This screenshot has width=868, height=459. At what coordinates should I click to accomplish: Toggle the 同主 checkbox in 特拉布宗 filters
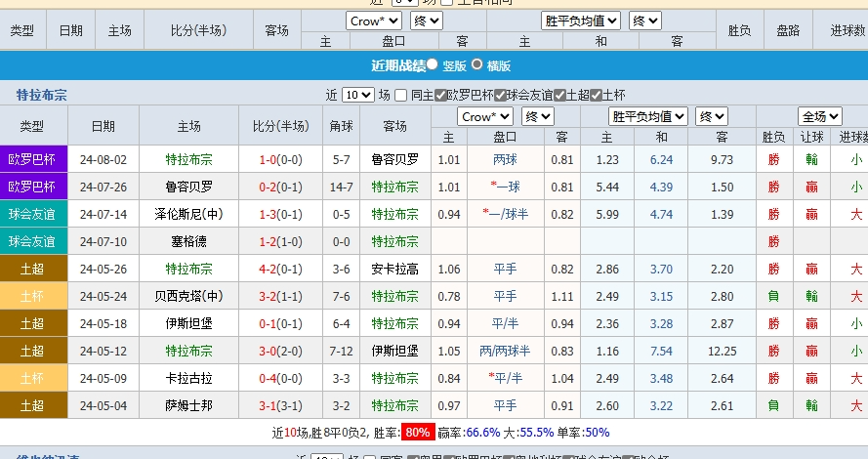coord(401,95)
